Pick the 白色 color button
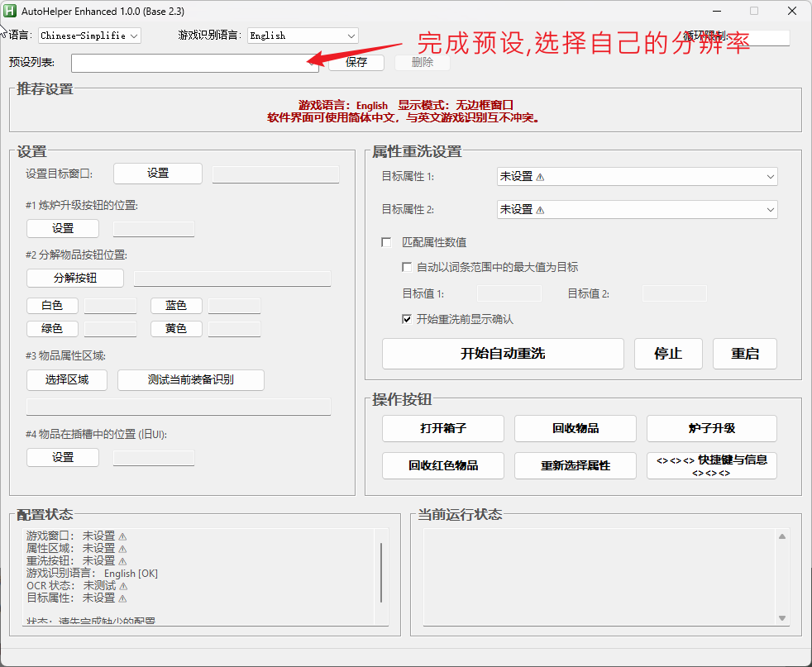The height and width of the screenshot is (667, 812). point(52,305)
